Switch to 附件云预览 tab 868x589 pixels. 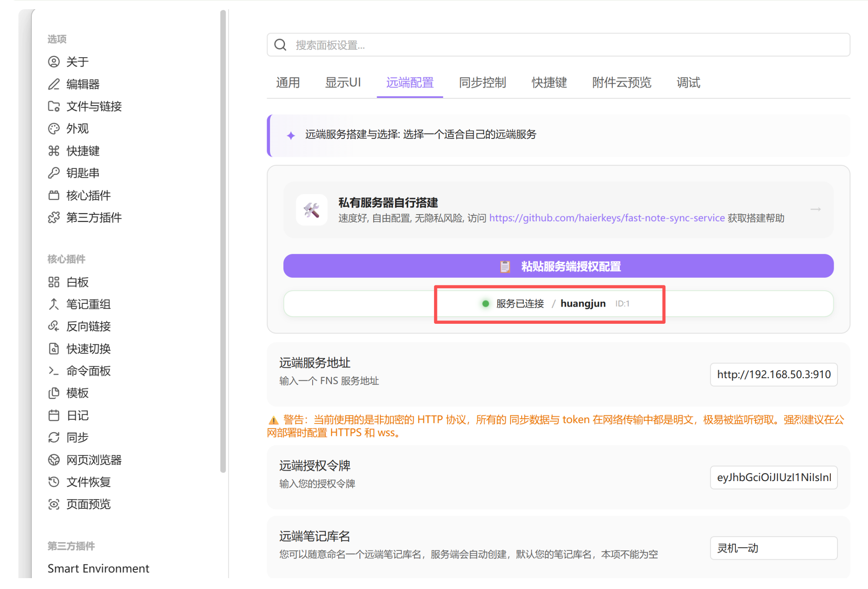(x=621, y=83)
